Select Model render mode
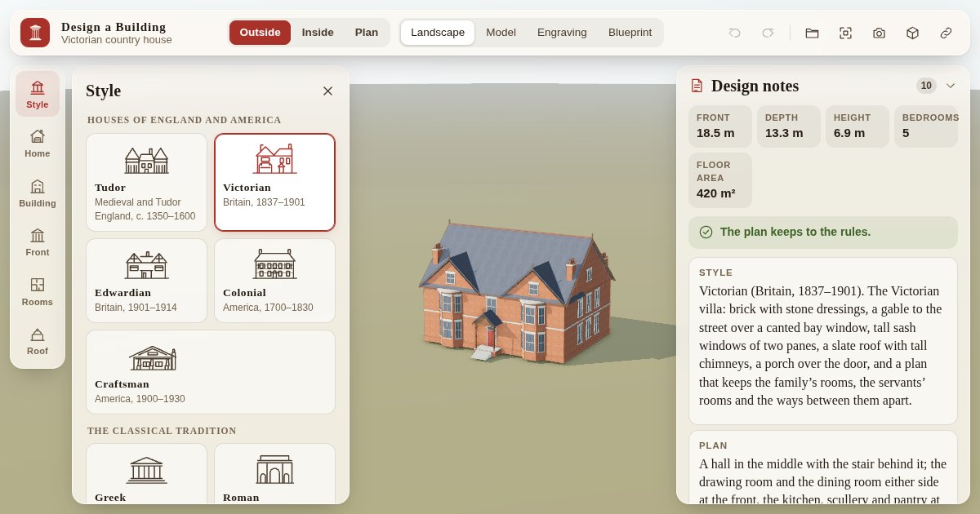980x514 pixels. (501, 33)
